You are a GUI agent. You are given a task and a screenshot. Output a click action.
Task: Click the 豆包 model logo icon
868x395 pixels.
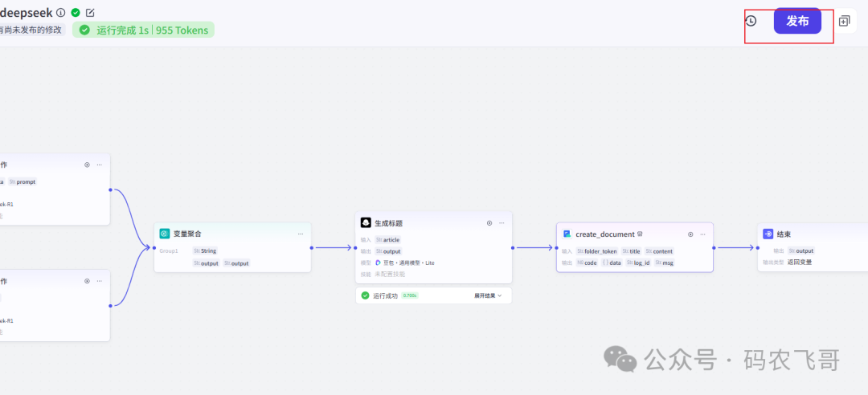378,263
